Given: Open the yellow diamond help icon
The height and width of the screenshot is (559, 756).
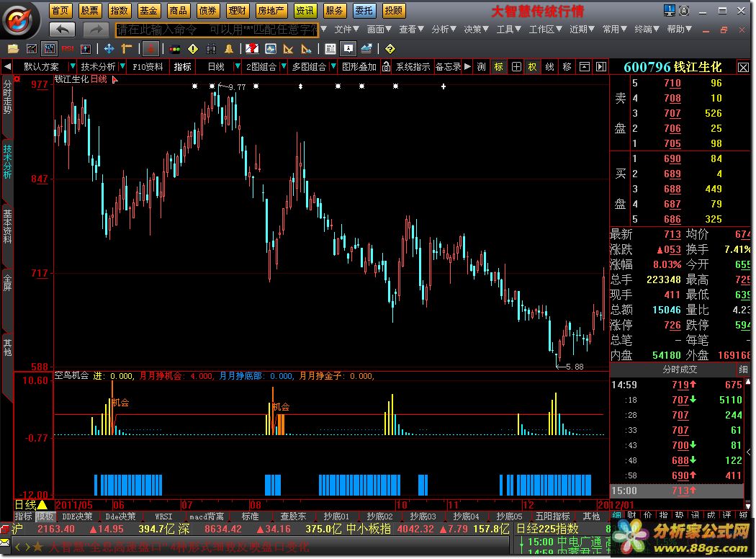Looking at the screenshot, I should [390, 49].
